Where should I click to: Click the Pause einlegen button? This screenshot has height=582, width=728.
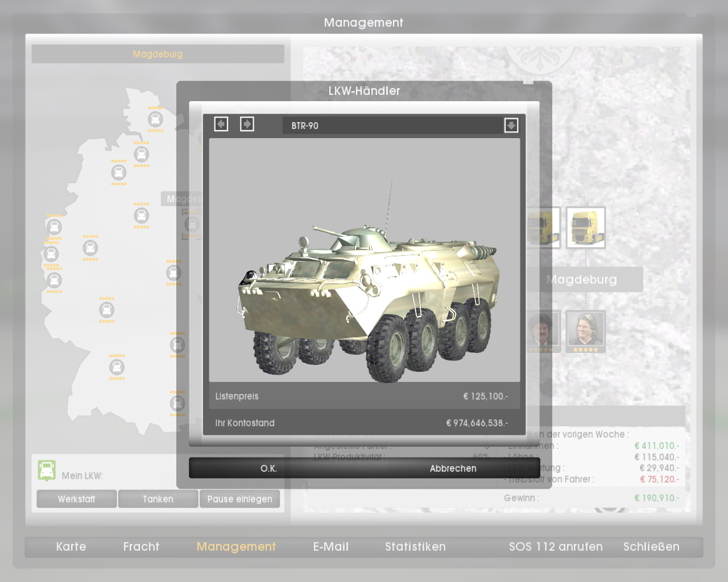coord(239,499)
